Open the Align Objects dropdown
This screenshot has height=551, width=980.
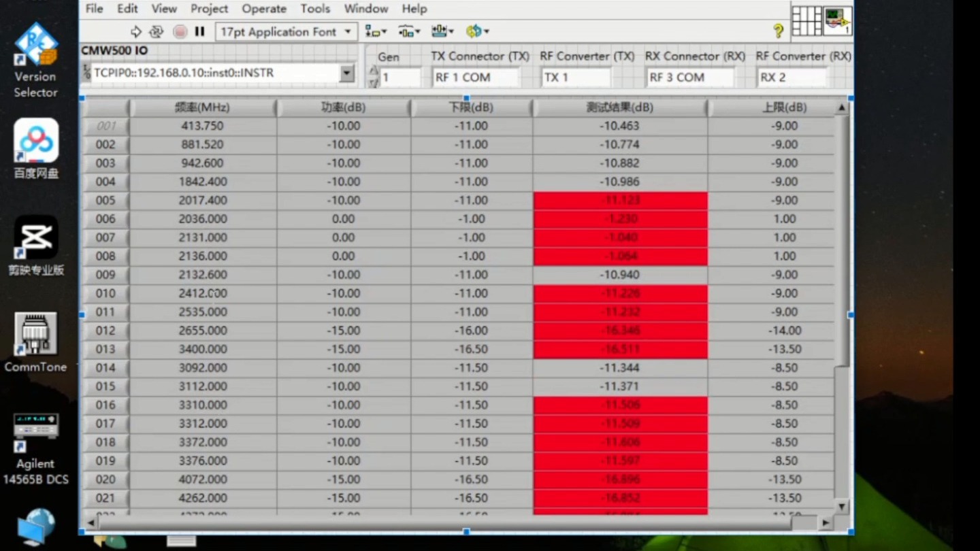tap(376, 31)
